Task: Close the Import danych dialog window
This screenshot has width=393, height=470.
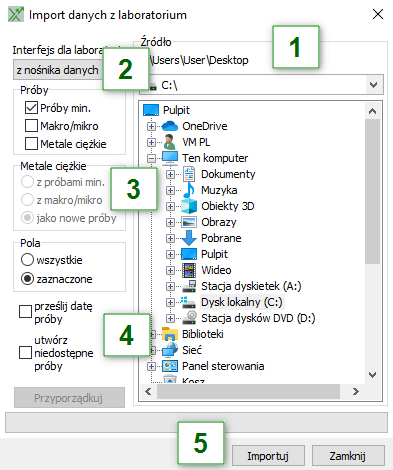Action: pos(378,14)
